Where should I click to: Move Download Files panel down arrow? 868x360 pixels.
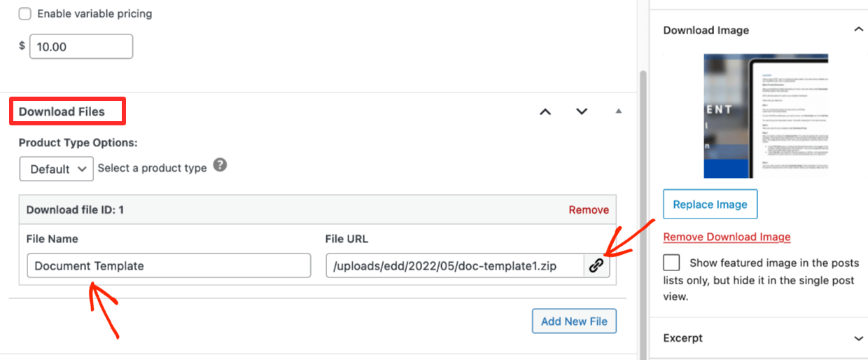click(x=582, y=112)
